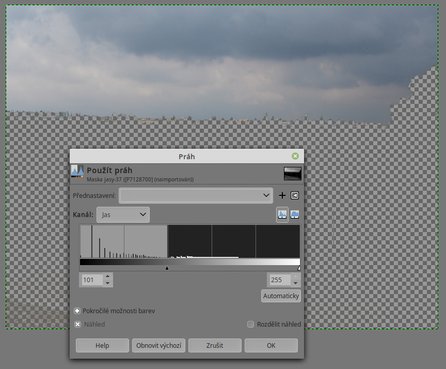Click Obnovit výchozí to reset values
Screen dimensions: 446x369
tap(158, 345)
